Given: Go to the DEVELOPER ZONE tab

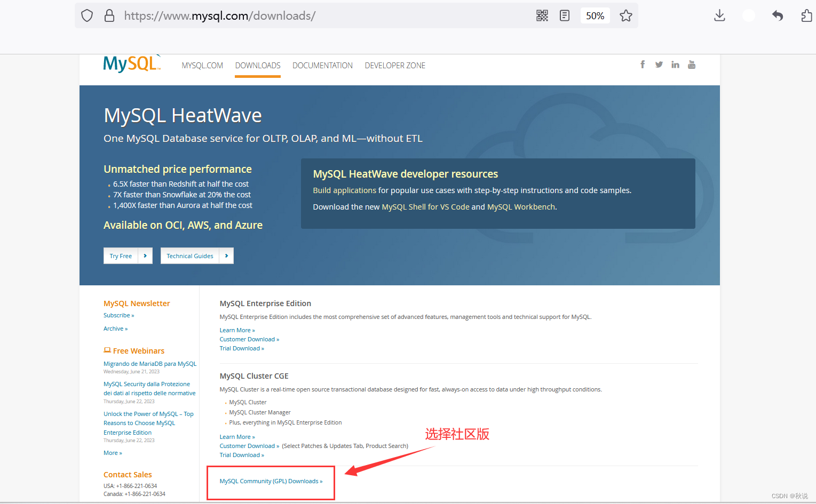Looking at the screenshot, I should [x=395, y=66].
